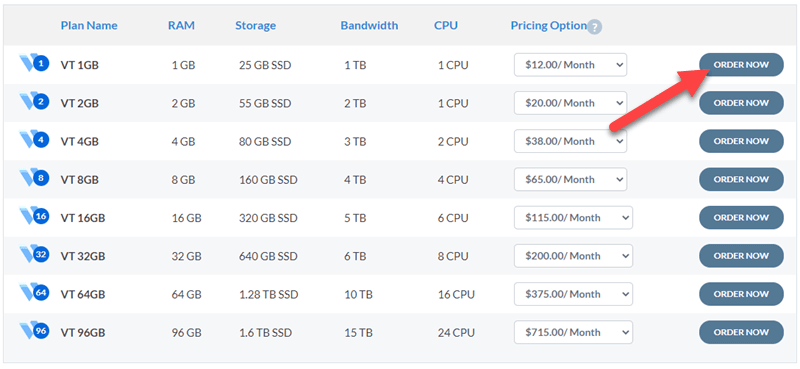
Task: Click the Bandwidth column header
Action: (369, 26)
